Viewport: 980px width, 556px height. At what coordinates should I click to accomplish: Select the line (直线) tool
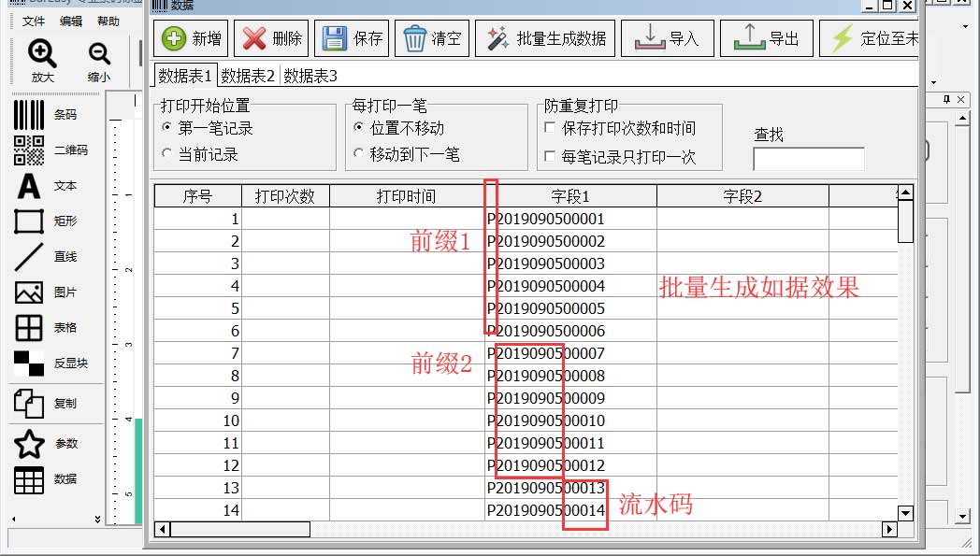click(x=29, y=257)
